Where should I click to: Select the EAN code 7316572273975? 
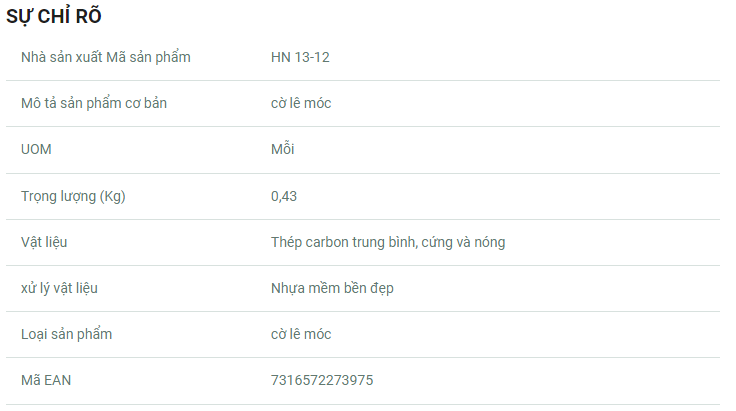click(x=322, y=380)
